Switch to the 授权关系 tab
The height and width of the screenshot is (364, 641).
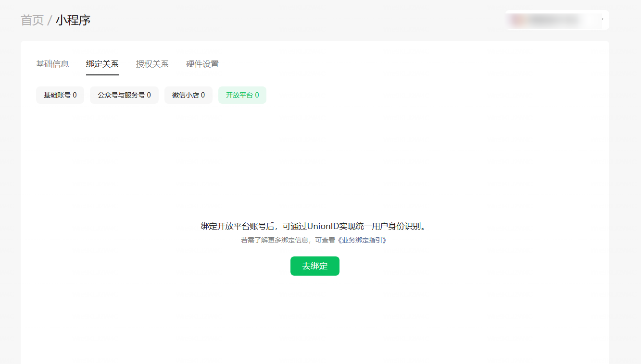152,64
